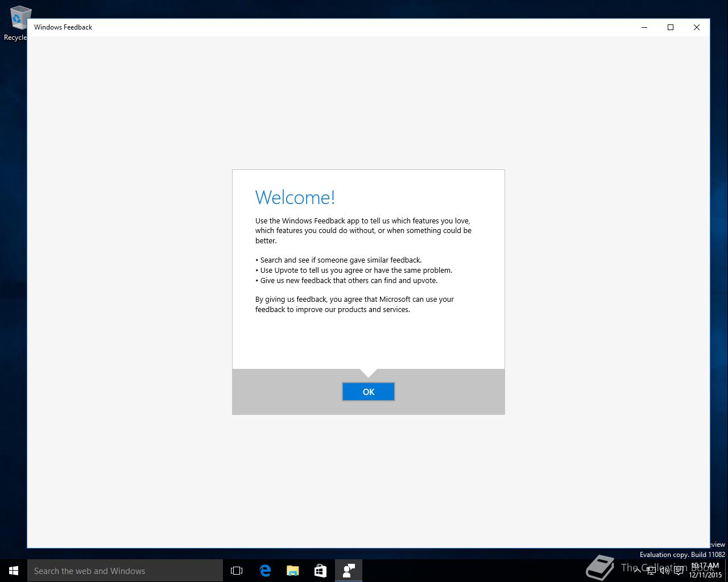This screenshot has width=728, height=582.
Task: Select the Windows Feedback taskbar icon
Action: (349, 571)
